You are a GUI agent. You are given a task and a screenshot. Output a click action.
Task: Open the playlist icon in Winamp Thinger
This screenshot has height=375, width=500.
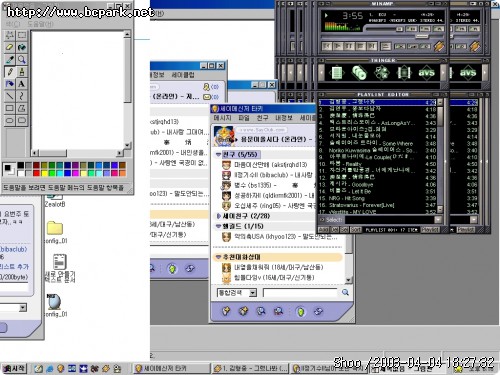click(x=337, y=72)
